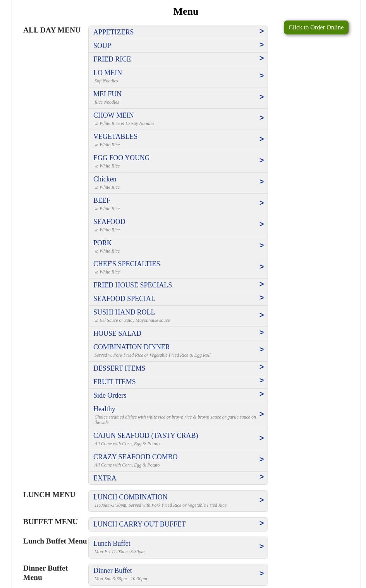Click the arrow on VEGETABLES row
This screenshot has width=366, height=588.
tap(261, 139)
